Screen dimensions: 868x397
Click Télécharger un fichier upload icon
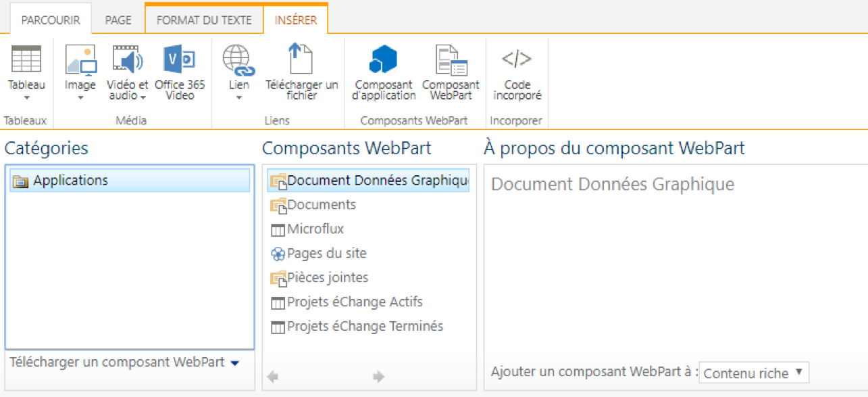click(301, 60)
